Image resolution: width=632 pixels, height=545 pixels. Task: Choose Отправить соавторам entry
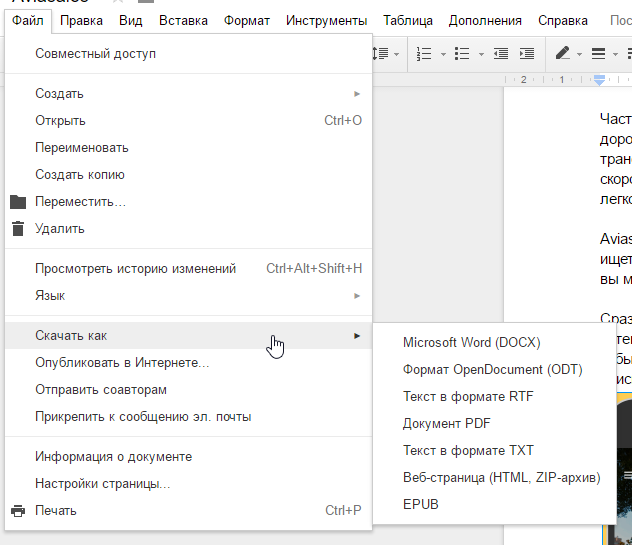click(188, 390)
